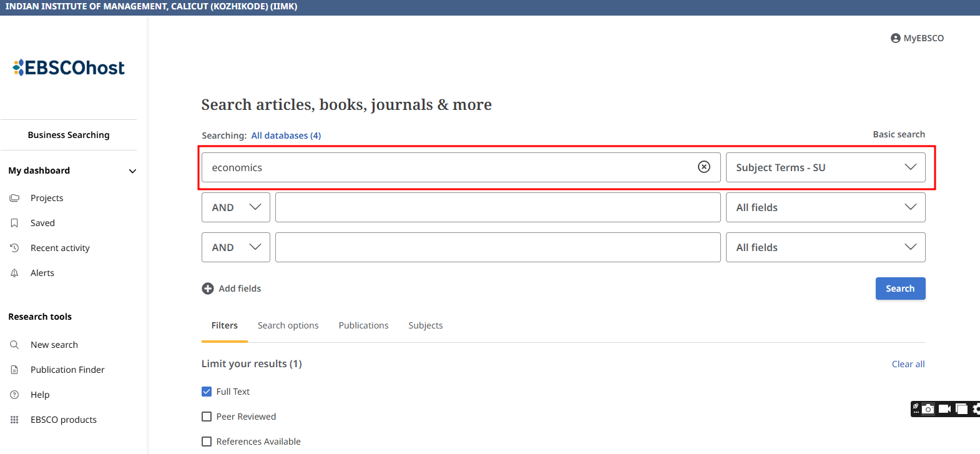Viewport: 980px width, 454px height.
Task: Open the Publications tab
Action: pyautogui.click(x=363, y=325)
